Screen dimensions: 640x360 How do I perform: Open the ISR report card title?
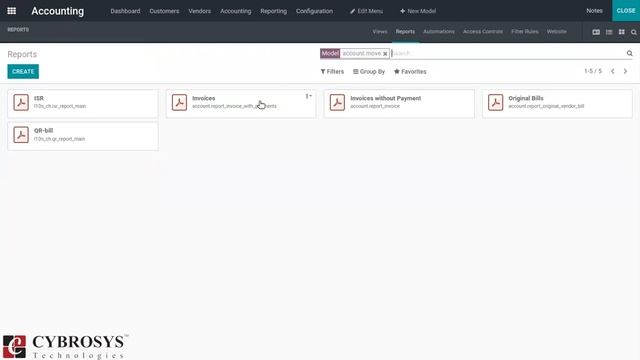click(x=39, y=98)
